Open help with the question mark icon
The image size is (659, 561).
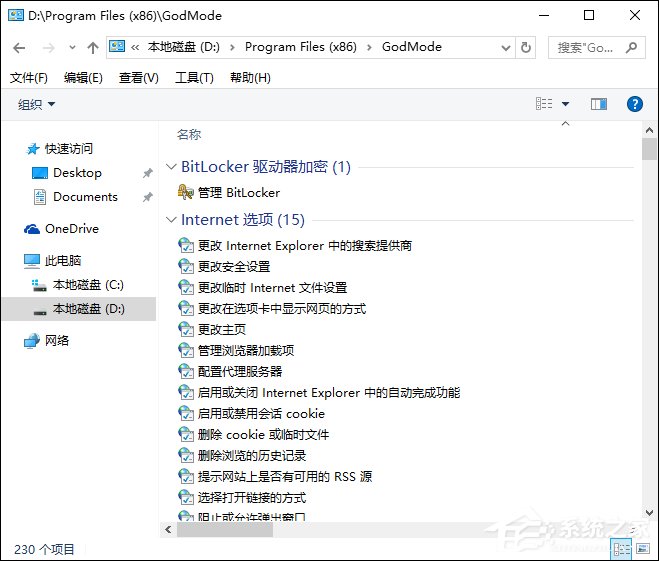click(x=635, y=104)
